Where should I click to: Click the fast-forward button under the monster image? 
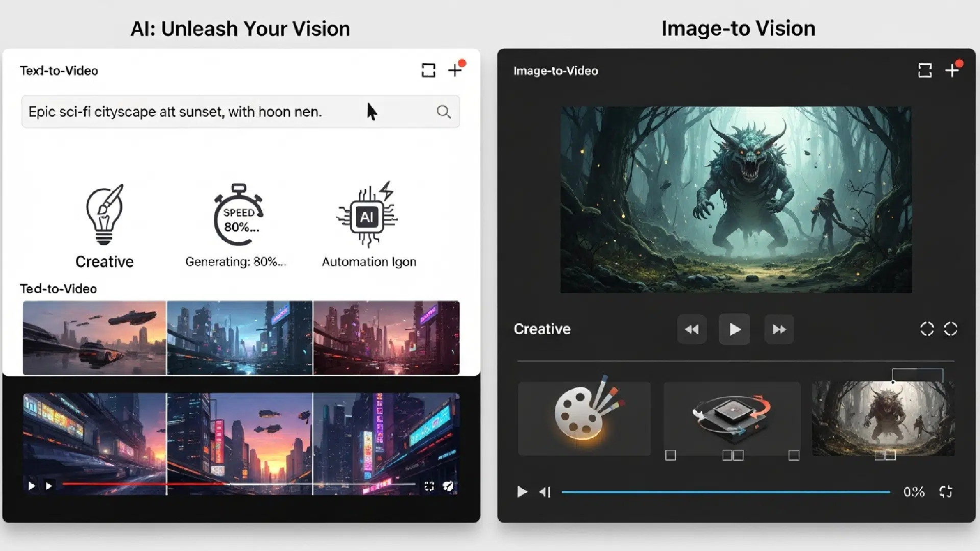point(778,329)
